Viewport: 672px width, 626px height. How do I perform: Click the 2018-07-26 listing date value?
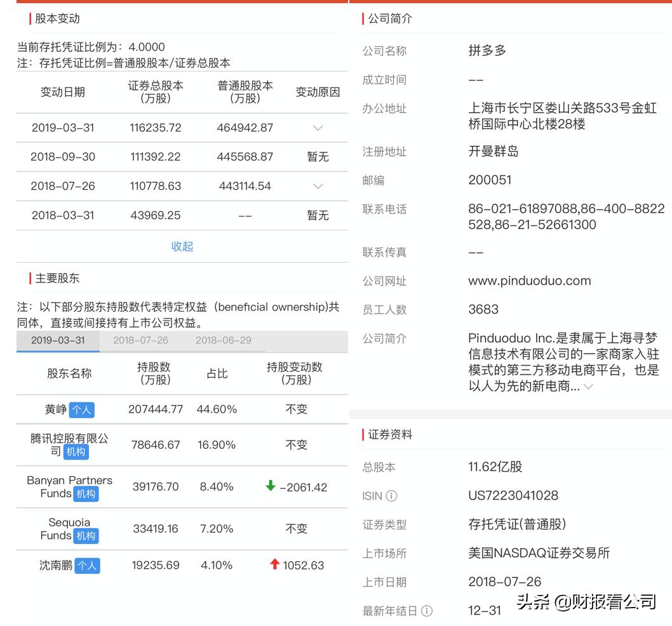pyautogui.click(x=504, y=582)
